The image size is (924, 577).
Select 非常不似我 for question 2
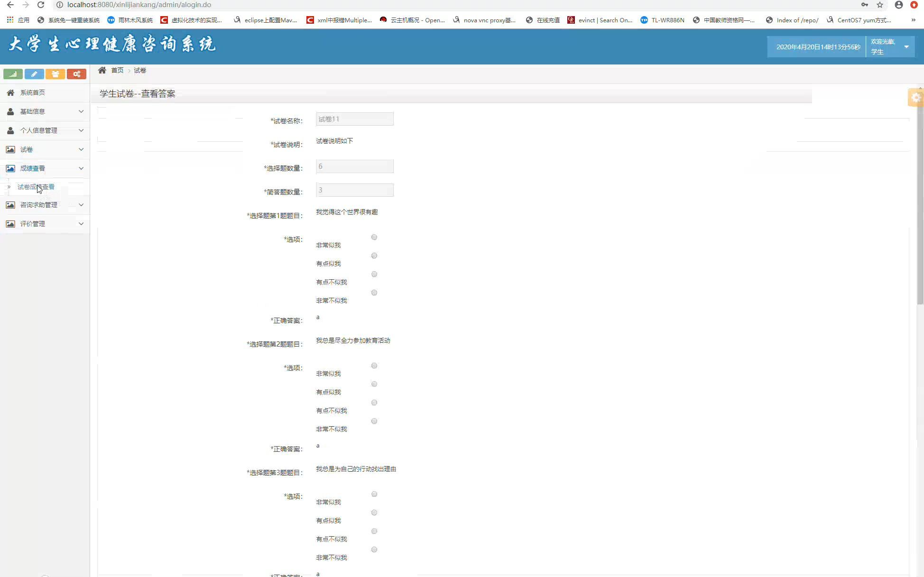pyautogui.click(x=374, y=421)
